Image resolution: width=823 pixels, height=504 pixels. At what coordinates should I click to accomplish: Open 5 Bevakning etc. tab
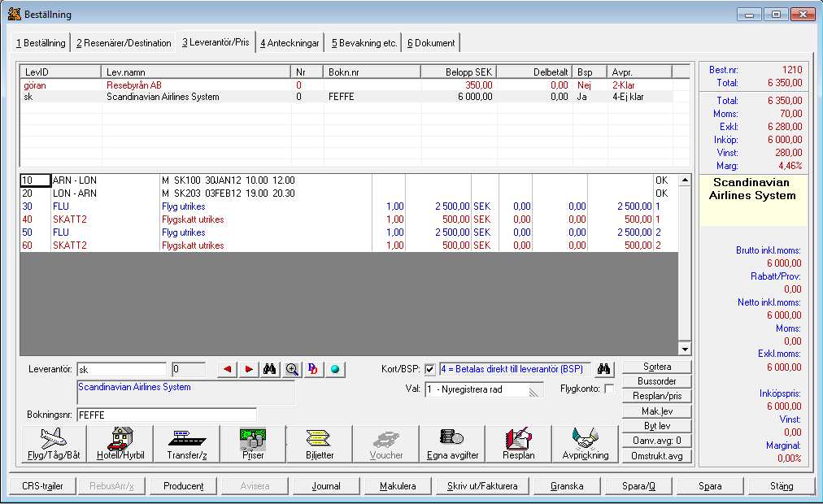point(364,43)
